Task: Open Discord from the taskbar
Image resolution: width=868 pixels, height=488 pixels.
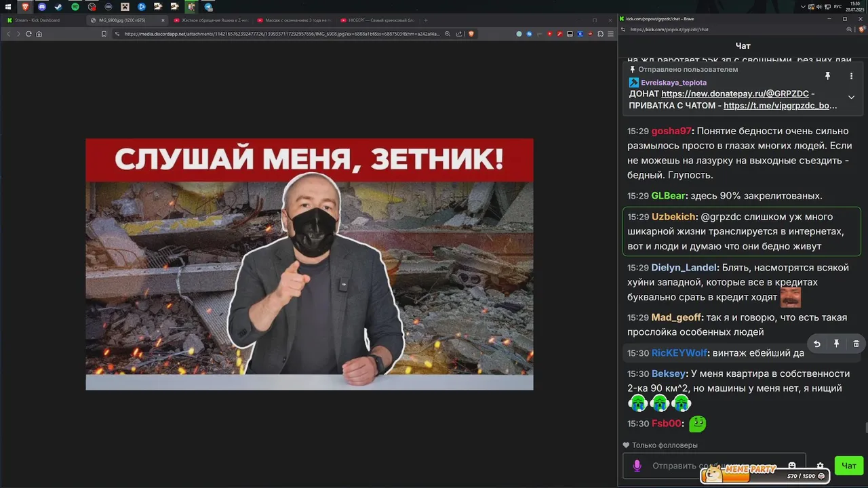Action: pyautogui.click(x=42, y=7)
